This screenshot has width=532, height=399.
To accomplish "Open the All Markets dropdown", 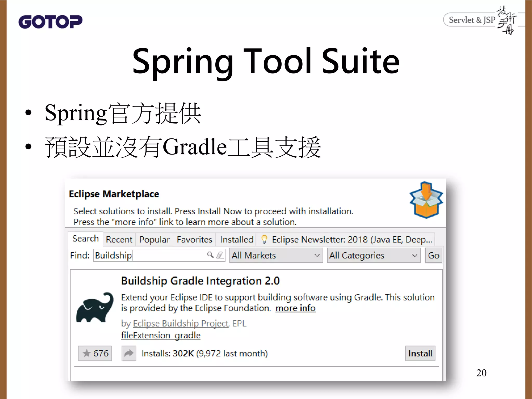I will tap(276, 255).
